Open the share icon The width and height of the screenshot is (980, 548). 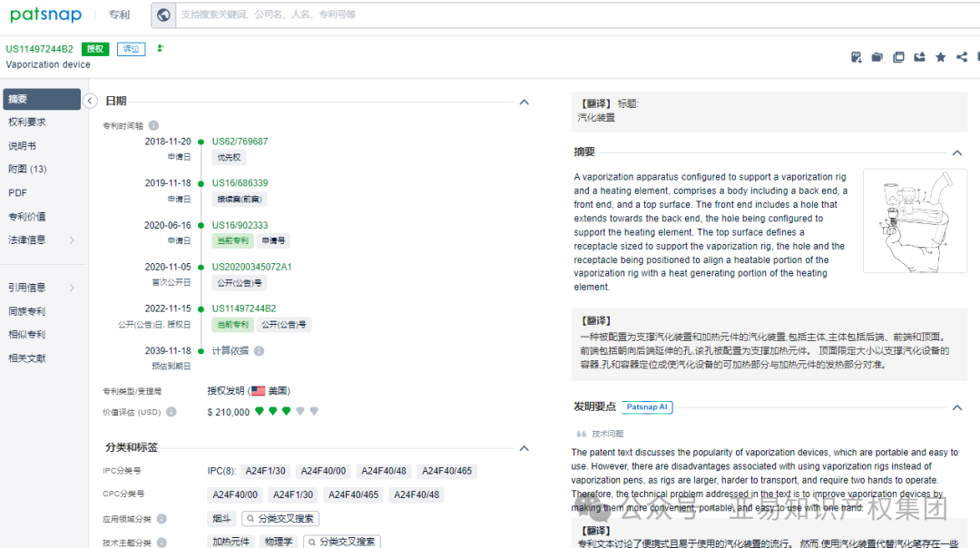click(x=962, y=56)
